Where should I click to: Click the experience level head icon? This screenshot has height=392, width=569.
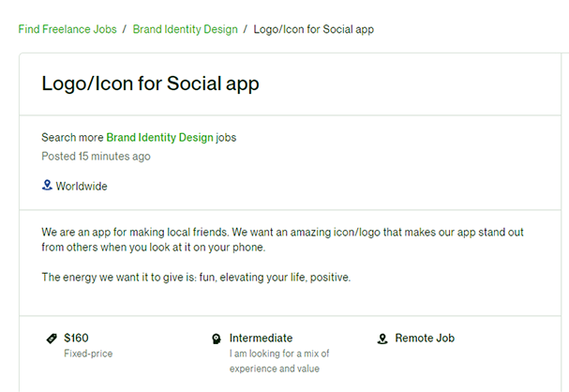pyautogui.click(x=217, y=339)
